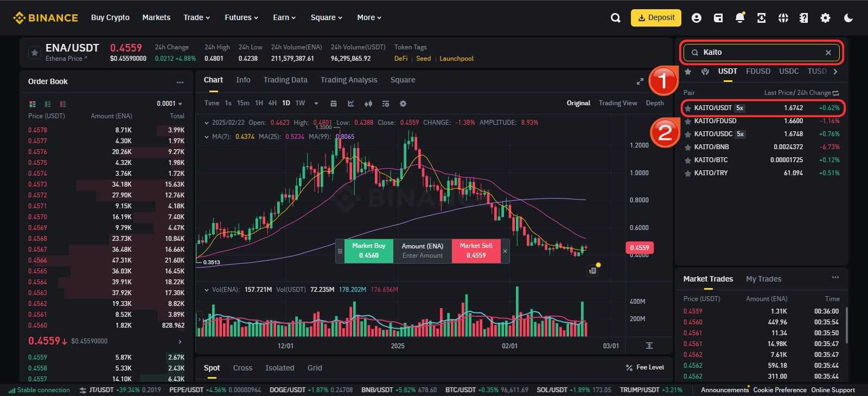
Task: Click the chart alert list icon
Action: 593,270
